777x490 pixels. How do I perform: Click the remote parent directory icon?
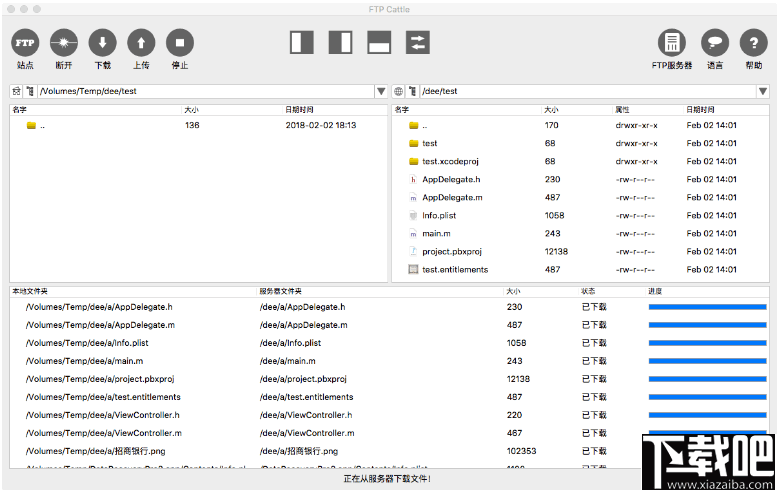click(x=412, y=91)
